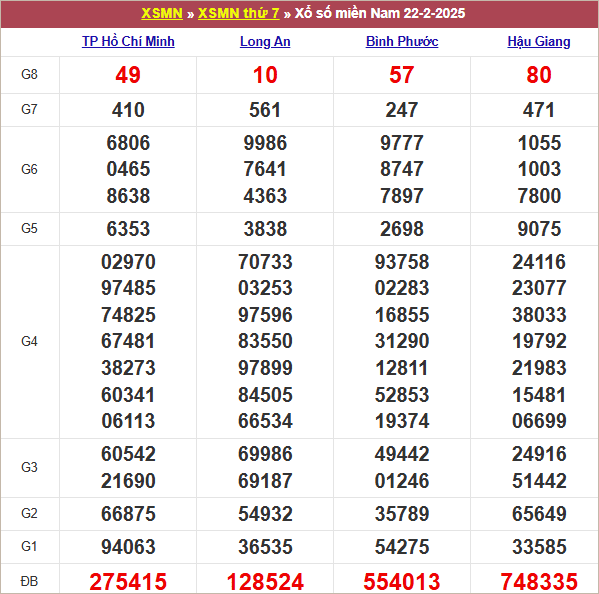
Task: Click G1 number 33585
Action: pyautogui.click(x=539, y=547)
